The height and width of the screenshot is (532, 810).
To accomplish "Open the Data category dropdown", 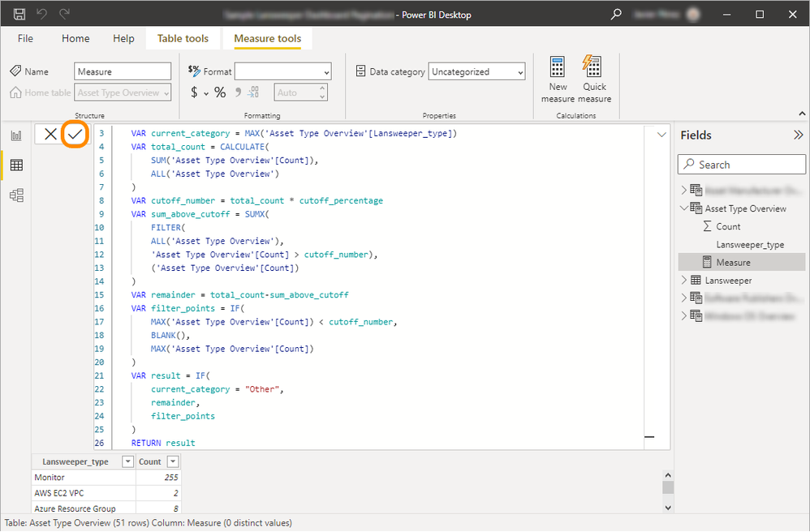I will (x=477, y=72).
